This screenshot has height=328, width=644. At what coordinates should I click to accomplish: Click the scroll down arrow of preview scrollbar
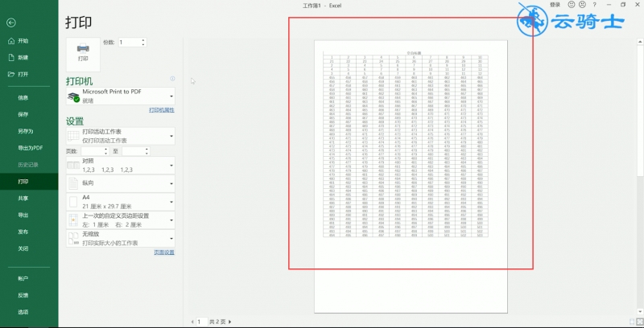pos(640,313)
